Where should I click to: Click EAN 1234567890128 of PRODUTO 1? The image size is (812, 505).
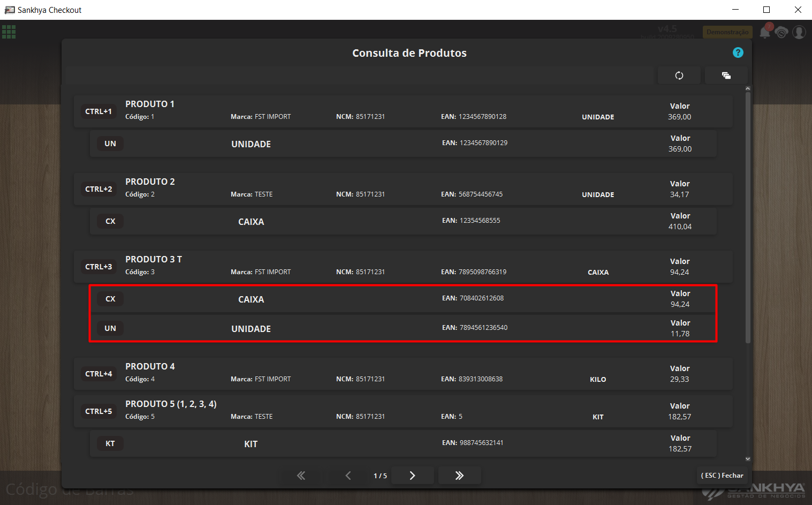[x=474, y=117]
